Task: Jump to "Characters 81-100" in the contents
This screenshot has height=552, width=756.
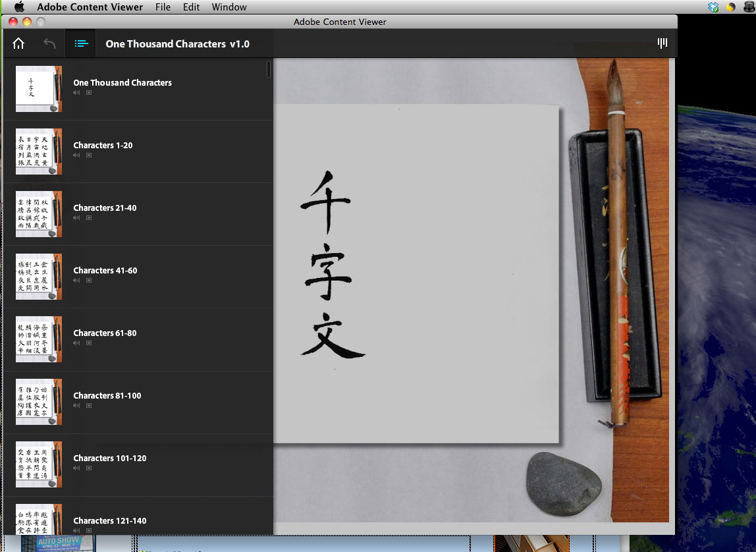Action: click(107, 396)
